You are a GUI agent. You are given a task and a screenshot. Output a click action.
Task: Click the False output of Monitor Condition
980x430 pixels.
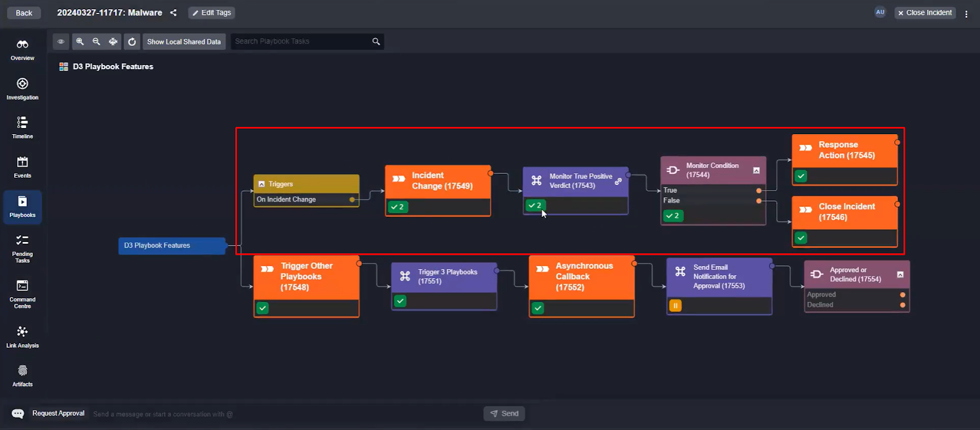[713, 200]
